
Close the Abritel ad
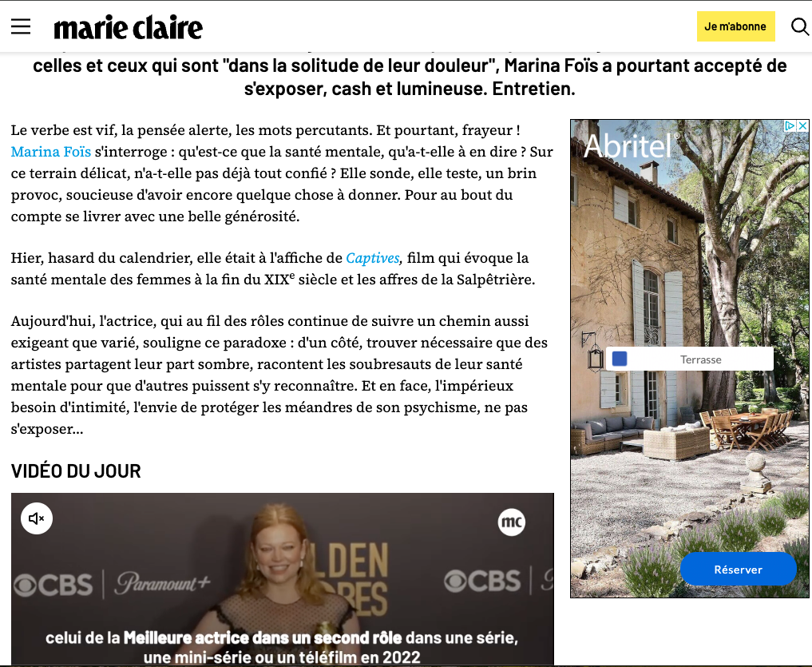pyautogui.click(x=802, y=125)
